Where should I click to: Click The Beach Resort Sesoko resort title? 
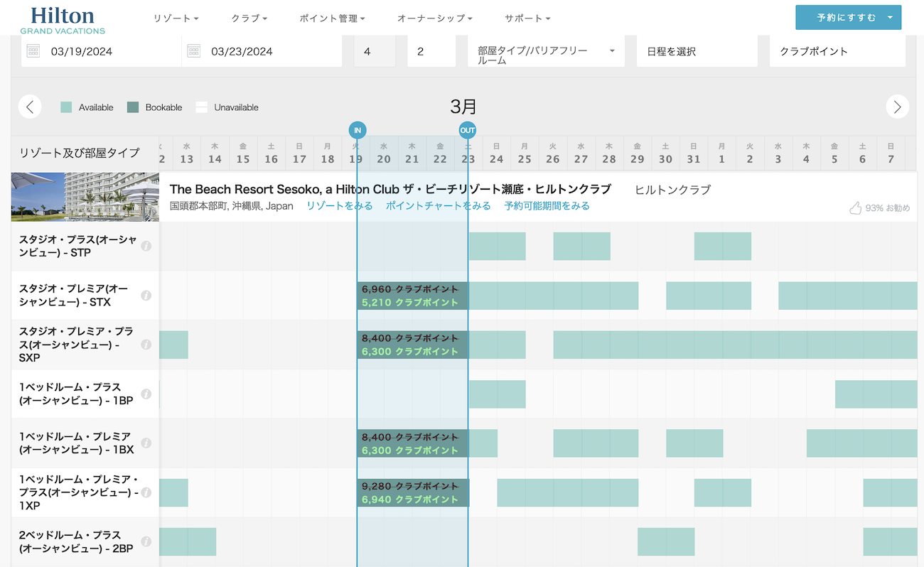tap(390, 189)
